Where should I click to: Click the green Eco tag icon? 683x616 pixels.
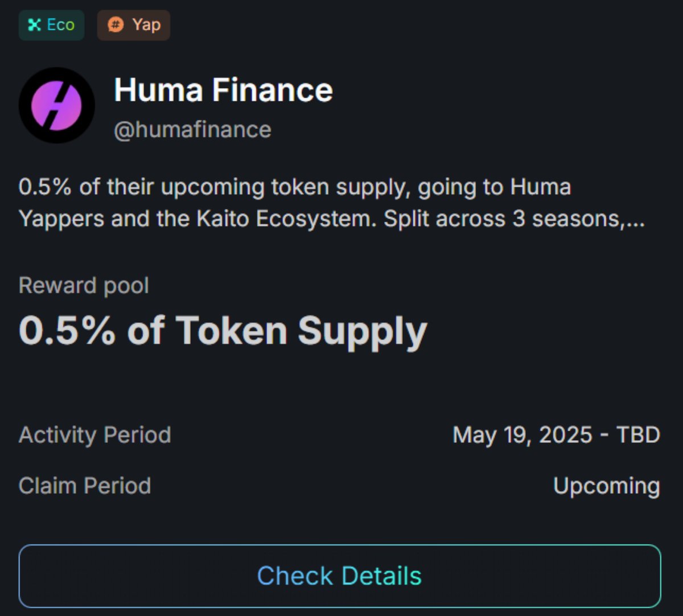click(x=35, y=25)
